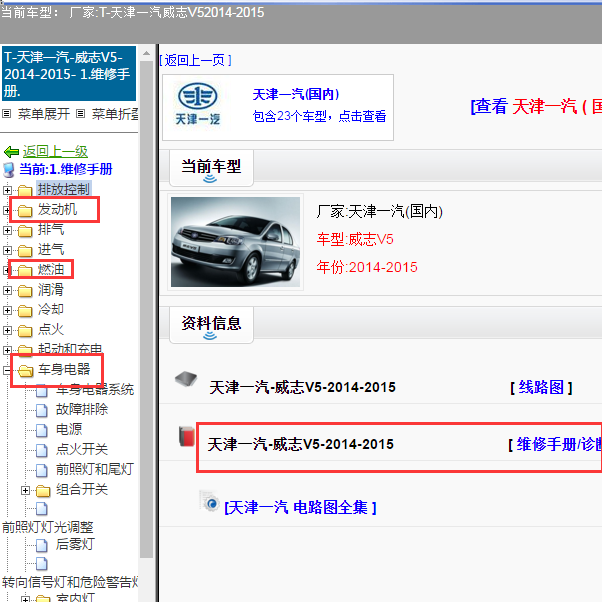Expand the 点火 tree node
Image resolution: width=602 pixels, height=602 pixels.
coord(7,331)
